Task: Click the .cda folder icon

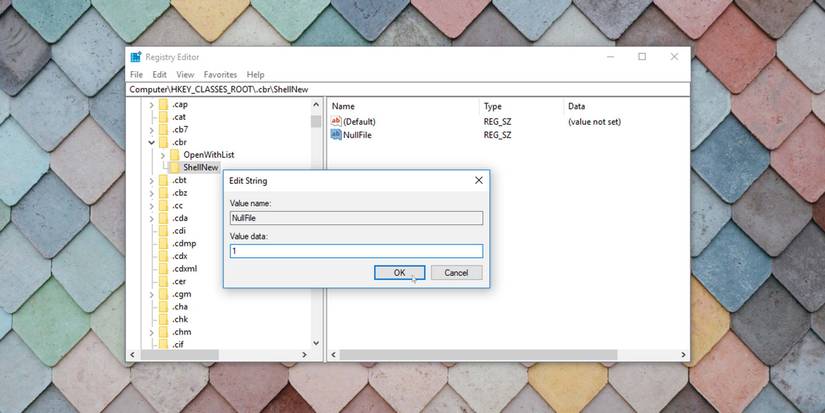Action: click(163, 218)
